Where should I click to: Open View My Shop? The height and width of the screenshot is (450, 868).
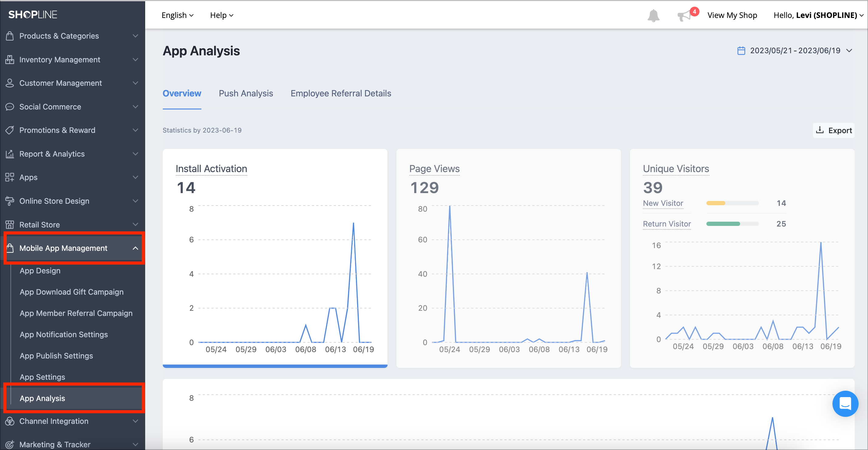coord(732,15)
